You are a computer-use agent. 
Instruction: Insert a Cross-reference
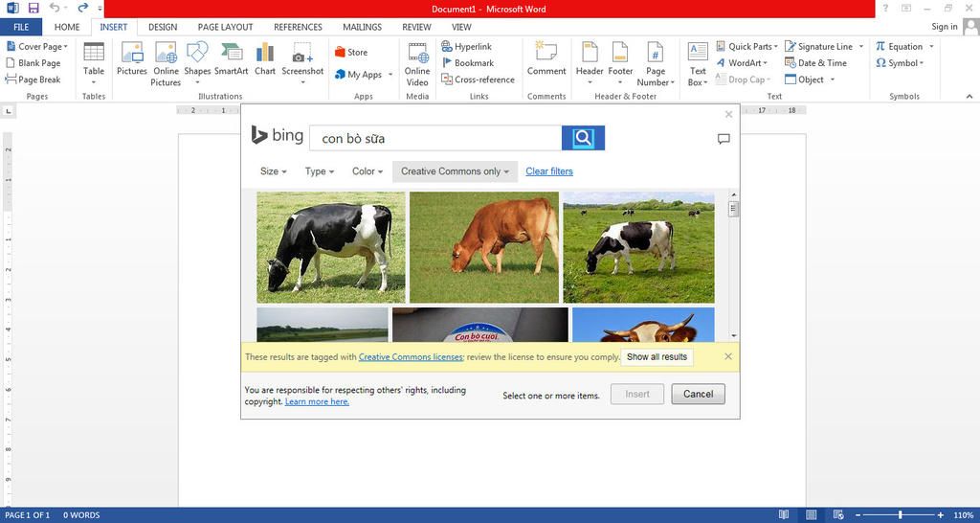tap(478, 80)
